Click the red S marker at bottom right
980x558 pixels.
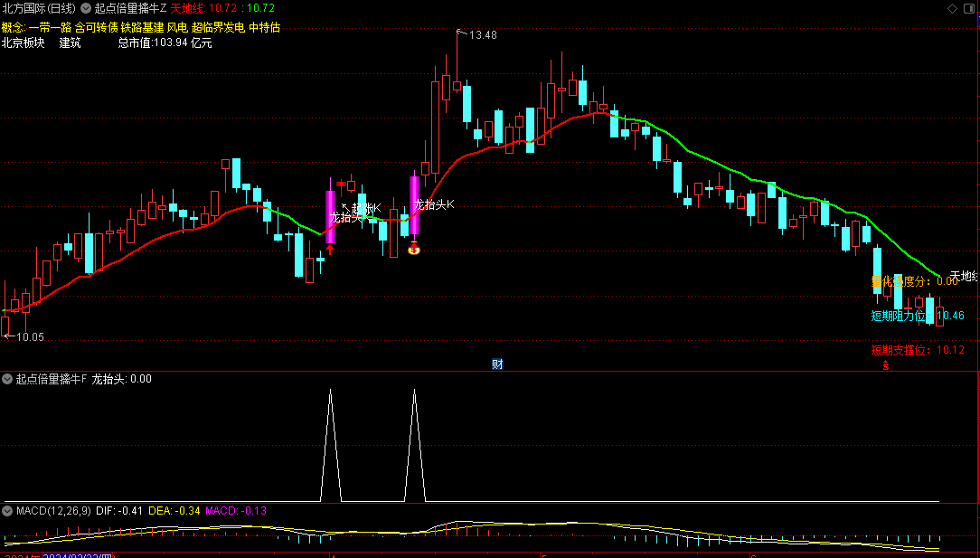coord(886,365)
